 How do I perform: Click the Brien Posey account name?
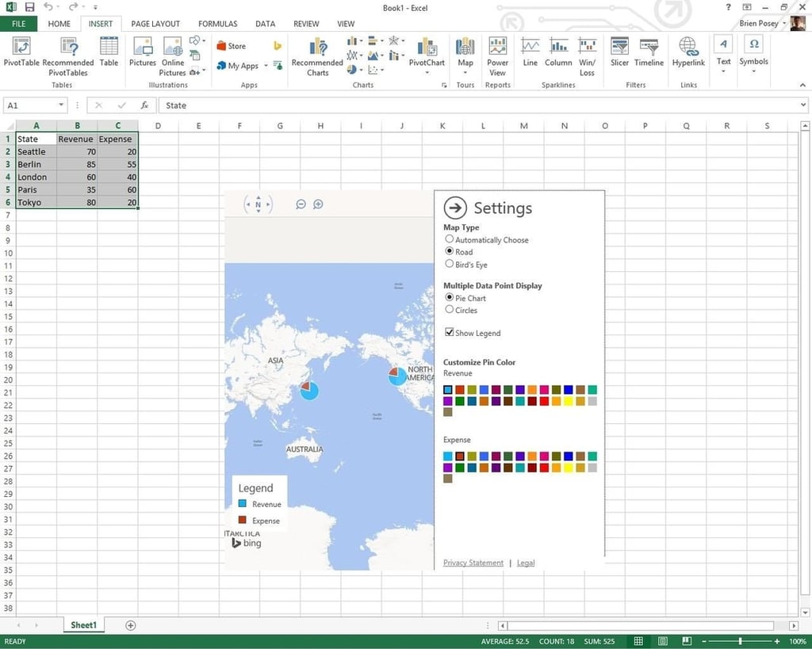(759, 23)
